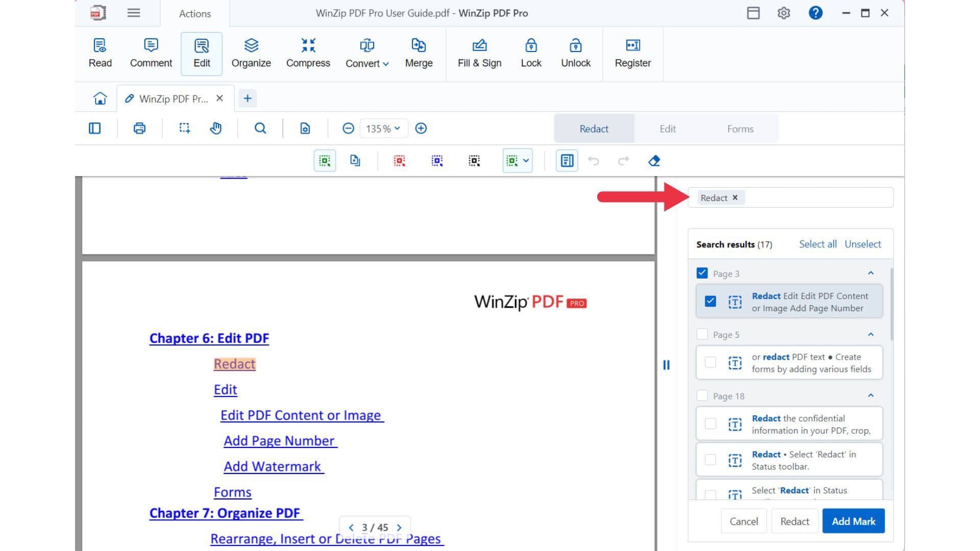Open the Convert dropdown
Image resolution: width=980 pixels, height=551 pixels.
pyautogui.click(x=367, y=53)
